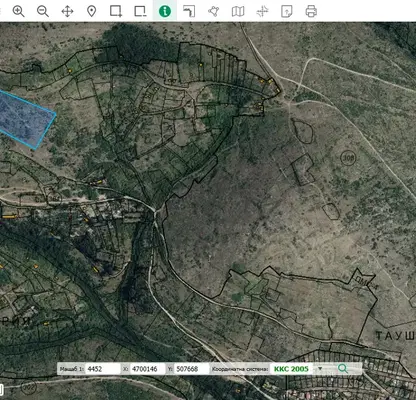This screenshot has width=416, height=400.
Task: Select the polygon area measure tool
Action: coord(213,11)
